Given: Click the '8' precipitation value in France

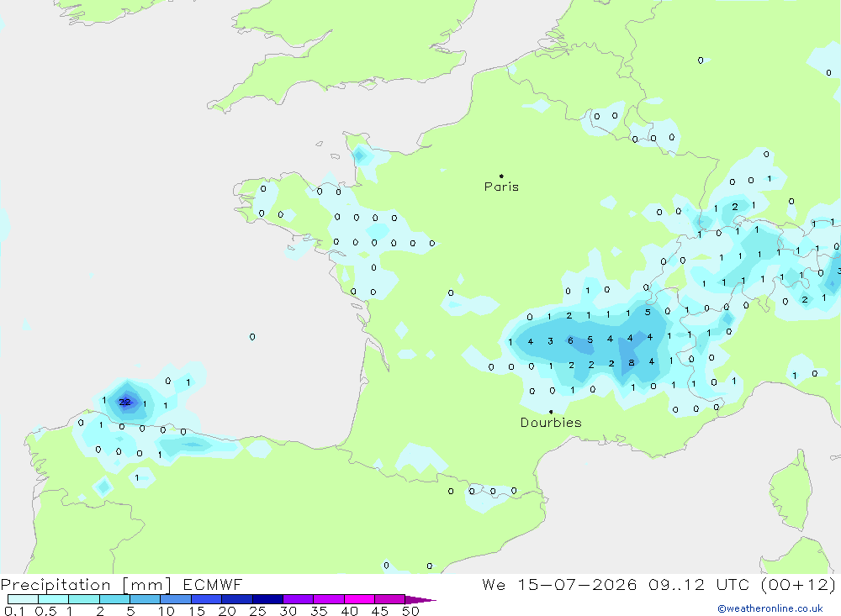Looking at the screenshot, I should click(x=632, y=362).
